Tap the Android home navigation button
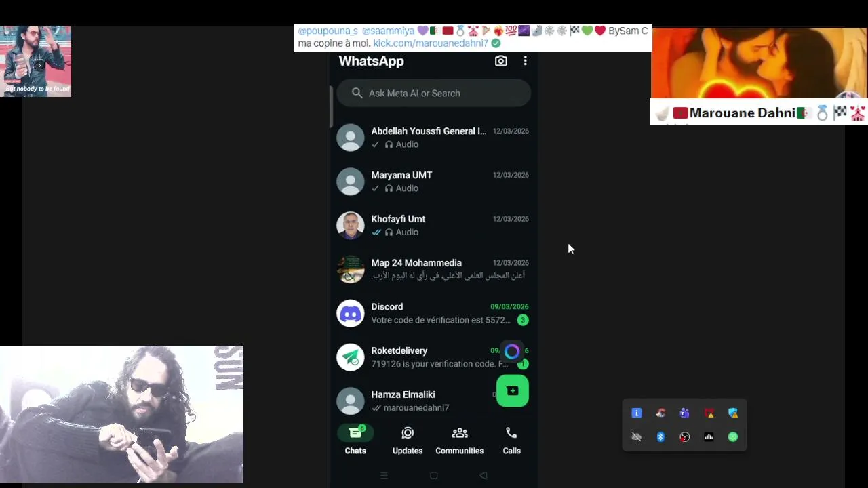 click(434, 476)
